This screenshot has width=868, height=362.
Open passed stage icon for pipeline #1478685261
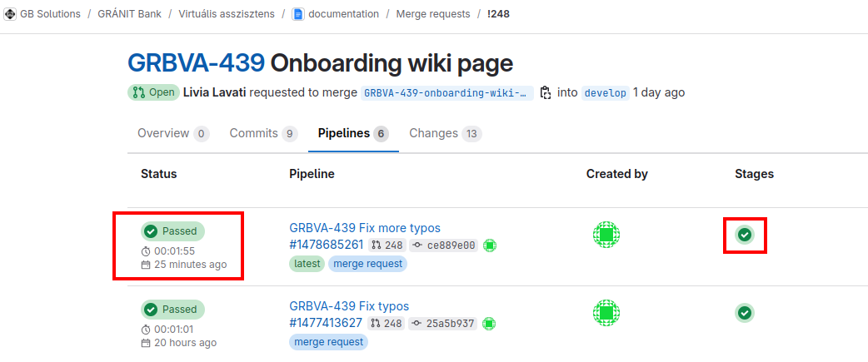745,235
